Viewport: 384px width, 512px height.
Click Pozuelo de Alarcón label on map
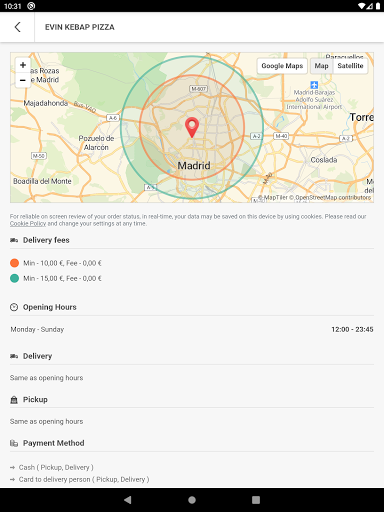96,143
